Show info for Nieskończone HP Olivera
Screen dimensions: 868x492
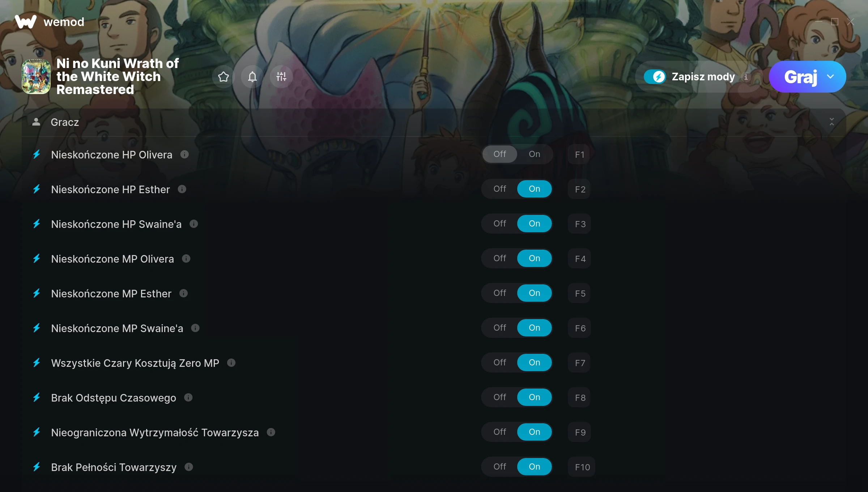pos(184,154)
